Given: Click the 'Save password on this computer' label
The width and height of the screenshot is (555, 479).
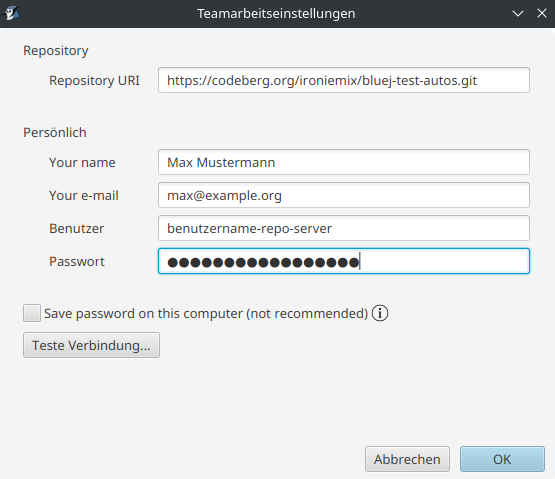Looking at the screenshot, I should pyautogui.click(x=206, y=313).
